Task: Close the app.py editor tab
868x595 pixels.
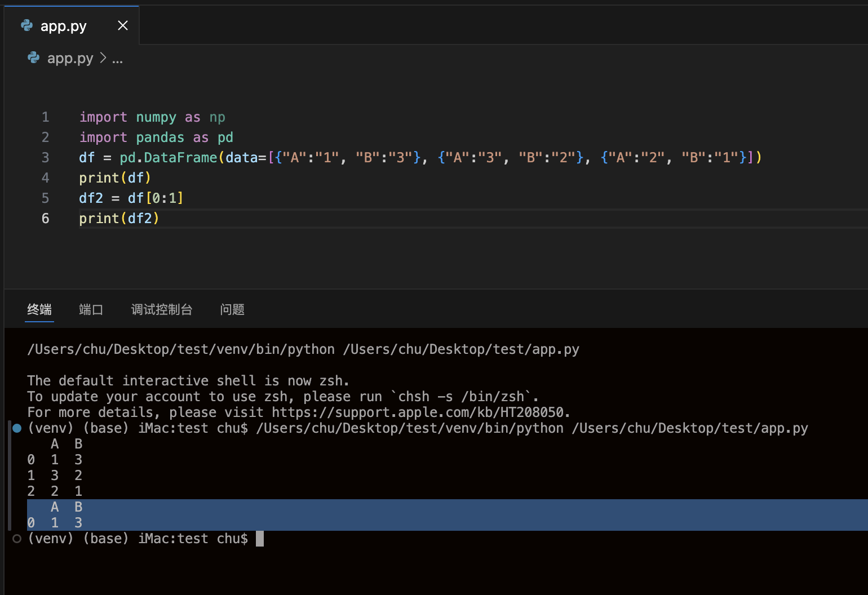Action: tap(123, 25)
